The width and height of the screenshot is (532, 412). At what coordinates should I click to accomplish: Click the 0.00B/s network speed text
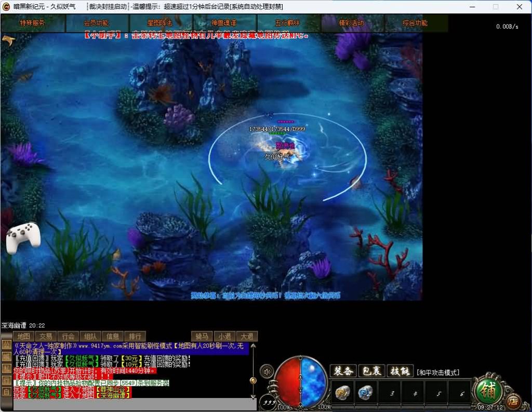tap(507, 26)
